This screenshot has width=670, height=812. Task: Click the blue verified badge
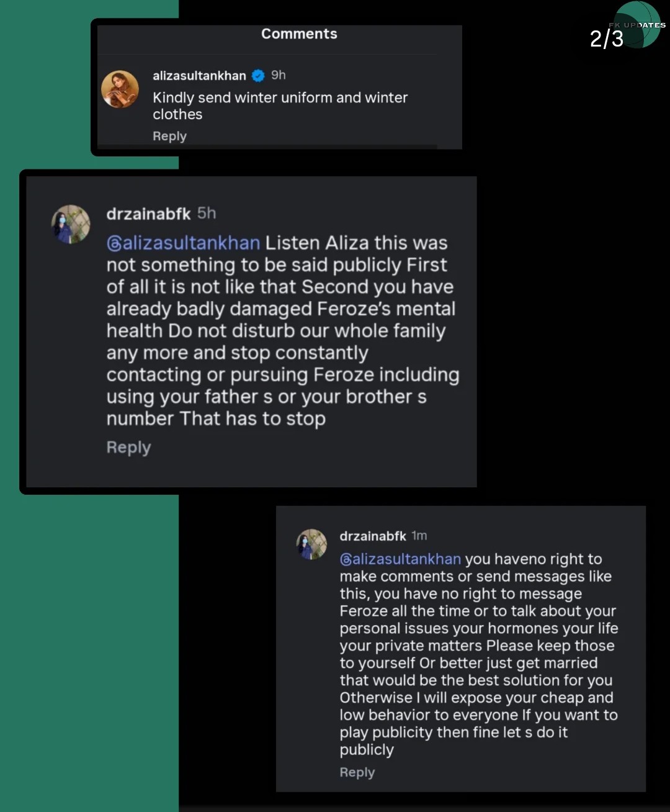(259, 76)
